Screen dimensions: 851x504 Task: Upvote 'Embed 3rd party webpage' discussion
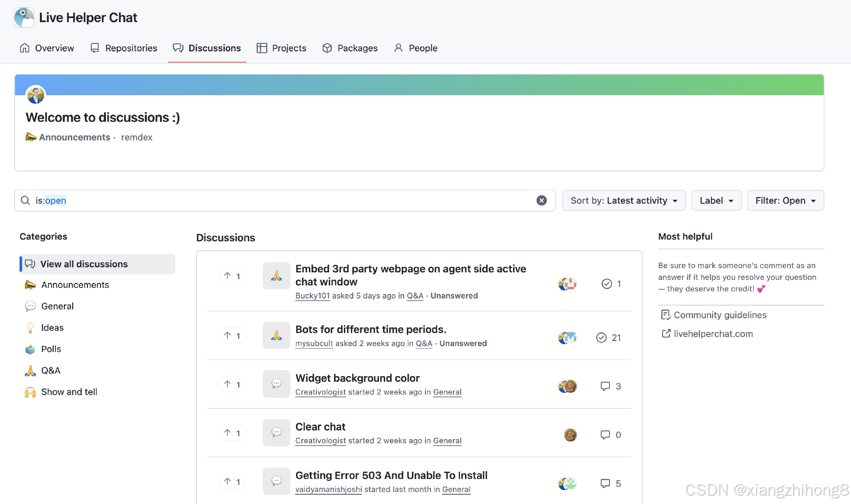(232, 276)
